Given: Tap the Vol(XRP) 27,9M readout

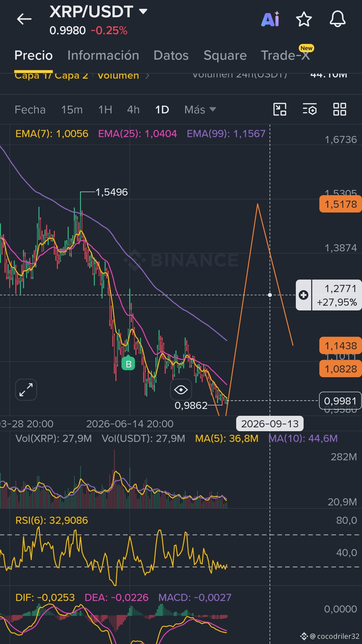Looking at the screenshot, I should tap(54, 439).
